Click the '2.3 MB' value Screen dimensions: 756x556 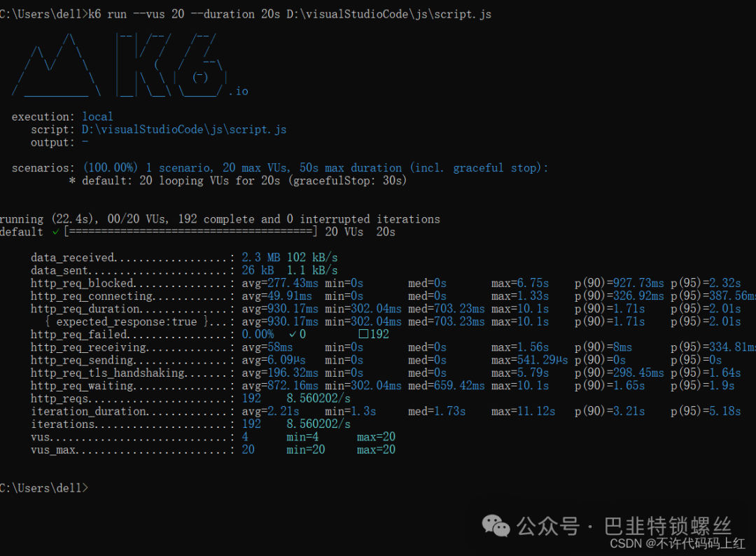pos(261,258)
